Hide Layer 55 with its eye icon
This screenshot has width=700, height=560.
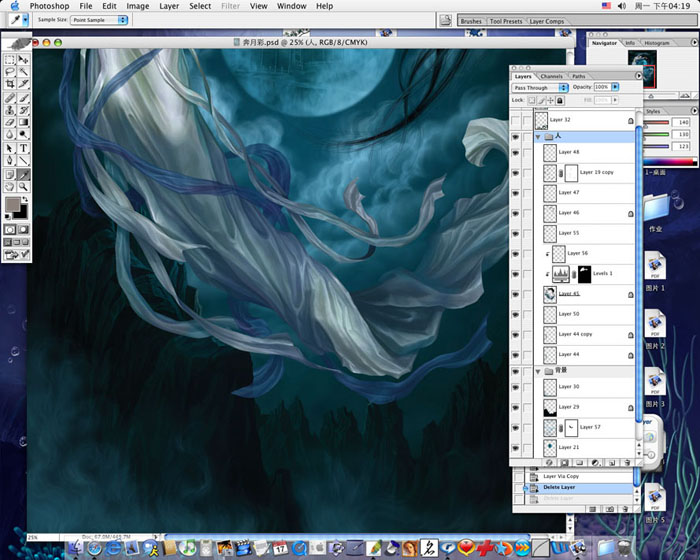click(516, 233)
